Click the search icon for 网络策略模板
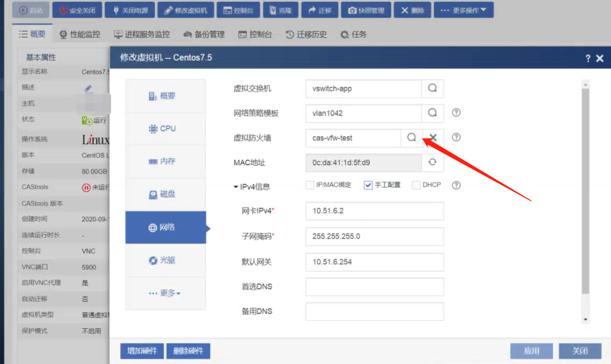Screen dimensions: 611x364 433,113
